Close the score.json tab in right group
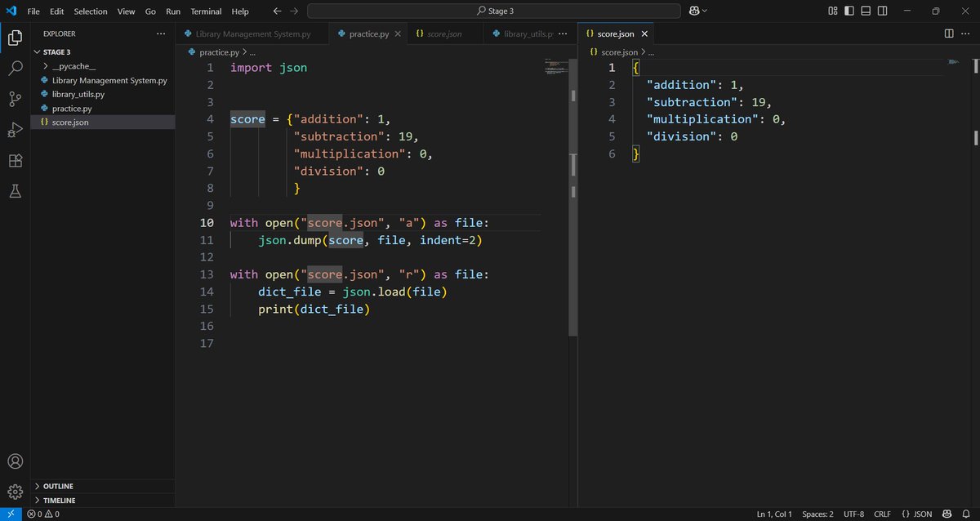 (644, 33)
